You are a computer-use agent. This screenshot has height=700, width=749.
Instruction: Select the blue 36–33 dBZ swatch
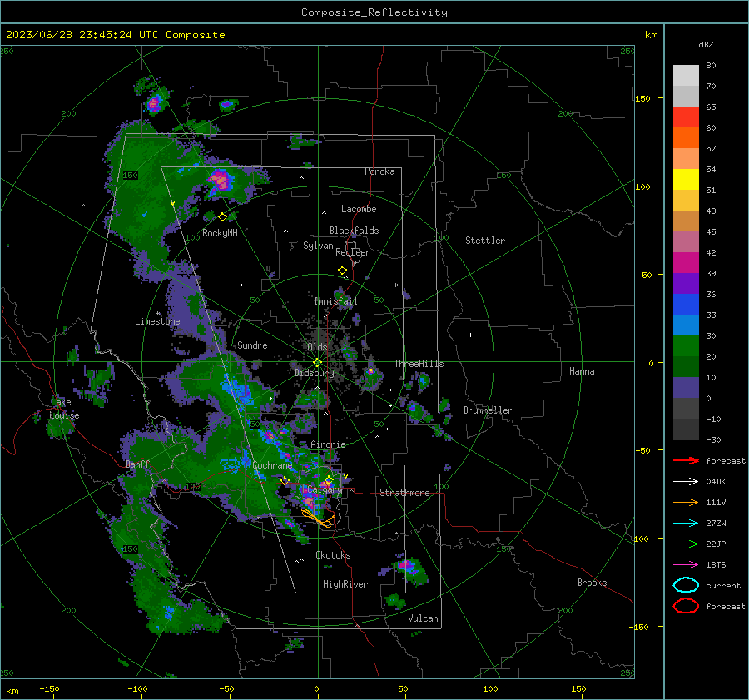pos(686,305)
